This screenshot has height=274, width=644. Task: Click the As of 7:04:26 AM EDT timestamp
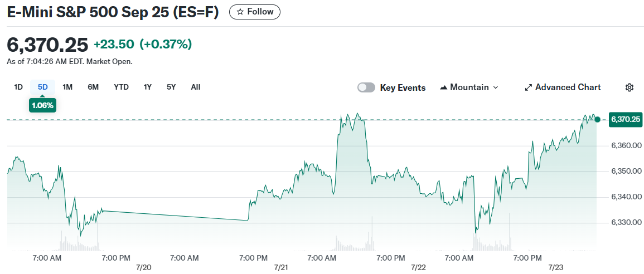pyautogui.click(x=70, y=62)
